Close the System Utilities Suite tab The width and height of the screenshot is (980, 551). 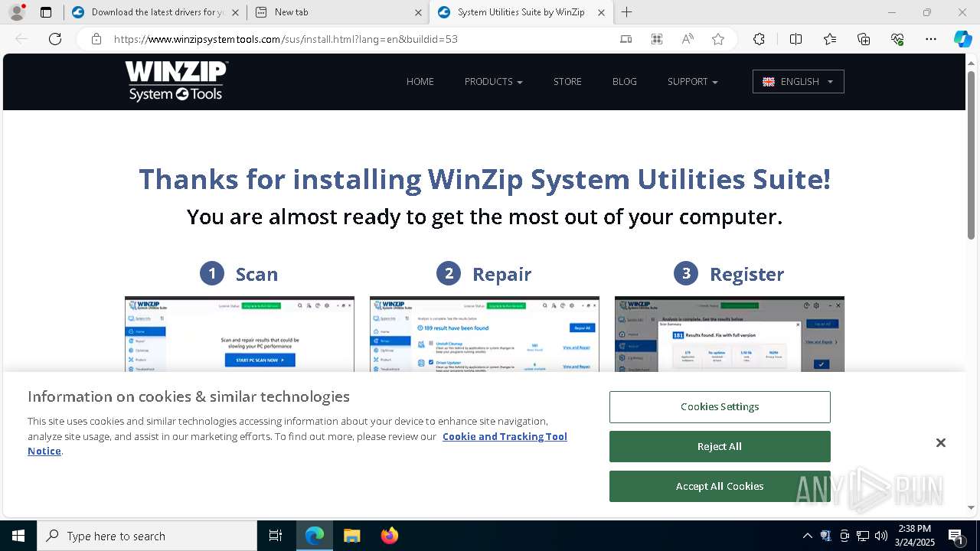[601, 12]
